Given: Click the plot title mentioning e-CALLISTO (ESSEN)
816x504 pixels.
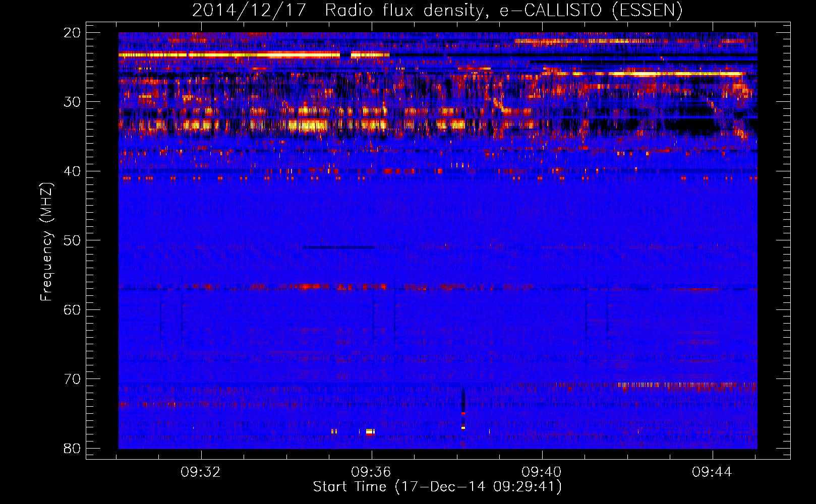Looking at the screenshot, I should 437,11.
